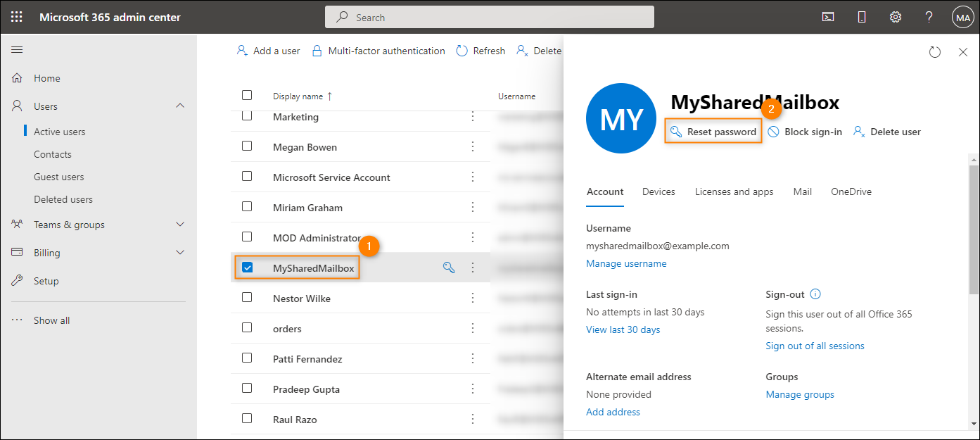Open Multi-factor authentication

coord(378,51)
